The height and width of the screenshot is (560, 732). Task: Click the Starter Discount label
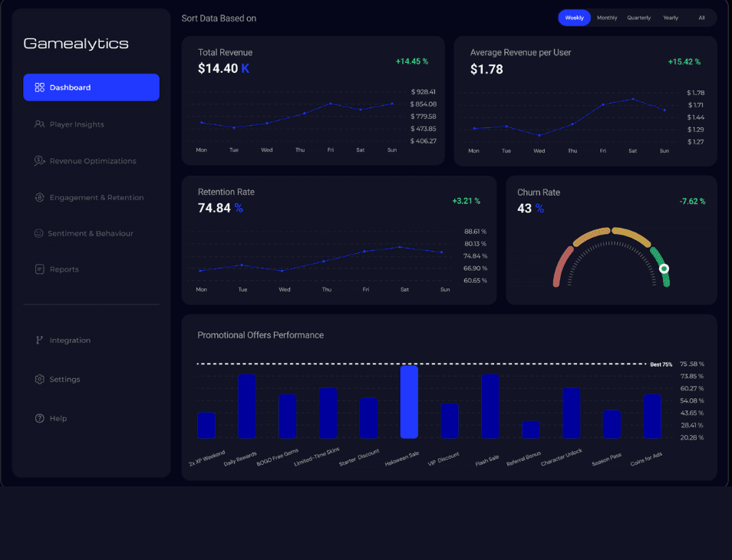(x=359, y=458)
